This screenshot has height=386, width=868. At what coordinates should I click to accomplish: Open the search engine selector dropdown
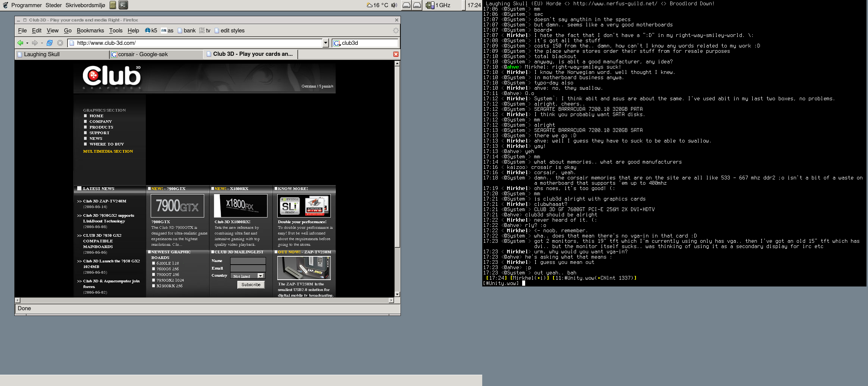click(x=337, y=43)
